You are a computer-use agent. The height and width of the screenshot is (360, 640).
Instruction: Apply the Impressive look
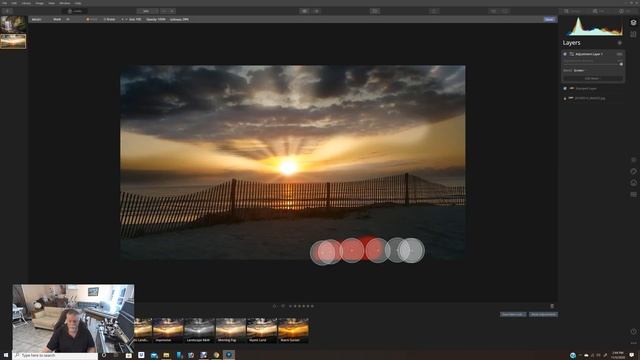tap(168, 330)
